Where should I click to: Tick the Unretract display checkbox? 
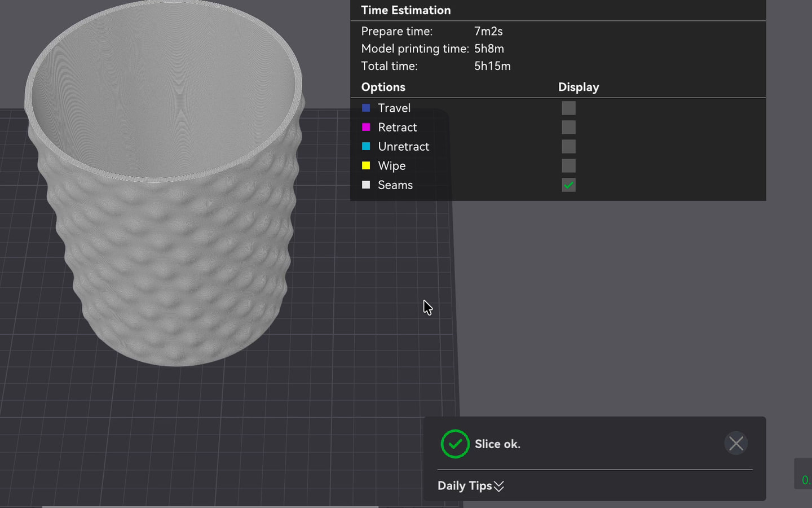click(568, 146)
